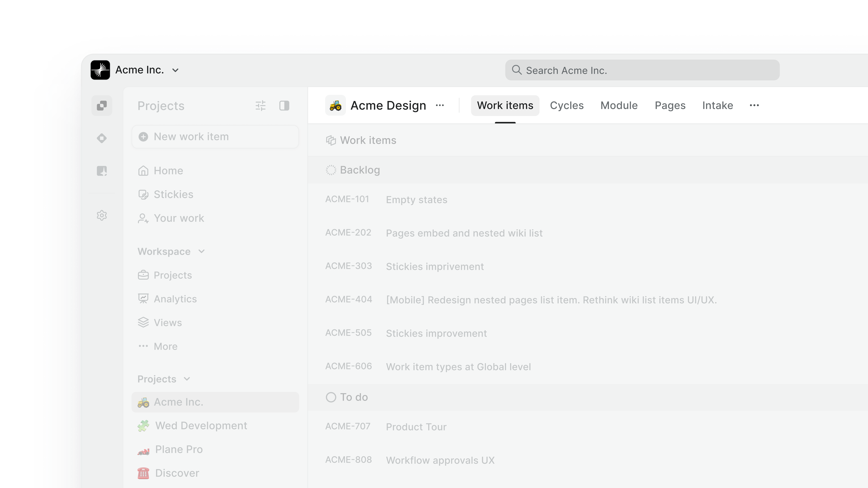The image size is (868, 488).
Task: Open the ACME-707 Product Tour item
Action: (416, 427)
